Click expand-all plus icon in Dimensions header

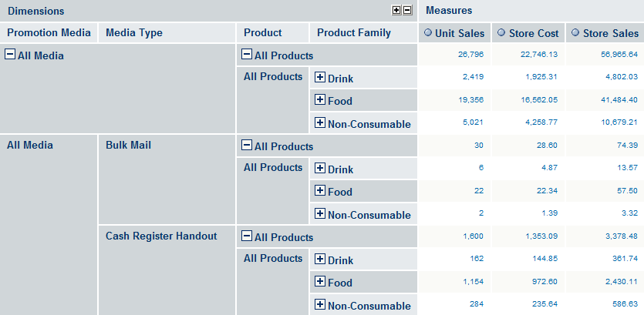pos(396,11)
